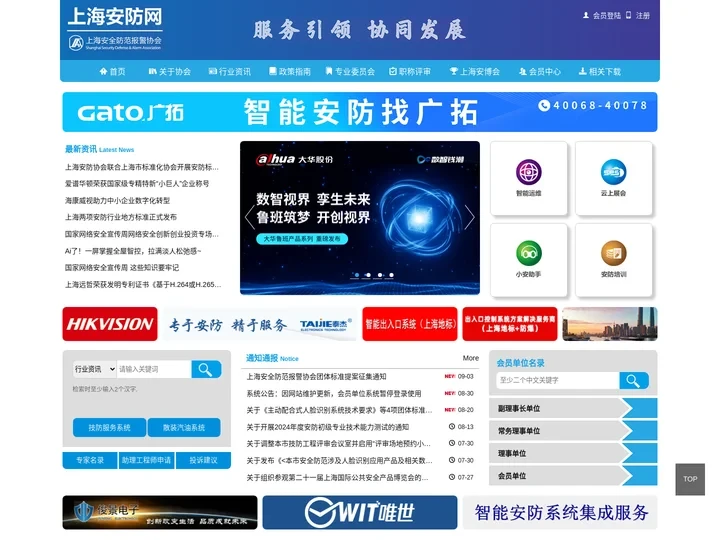Open the 云上展会 icon tile
Image resolution: width=720 pixels, height=540 pixels.
click(613, 178)
